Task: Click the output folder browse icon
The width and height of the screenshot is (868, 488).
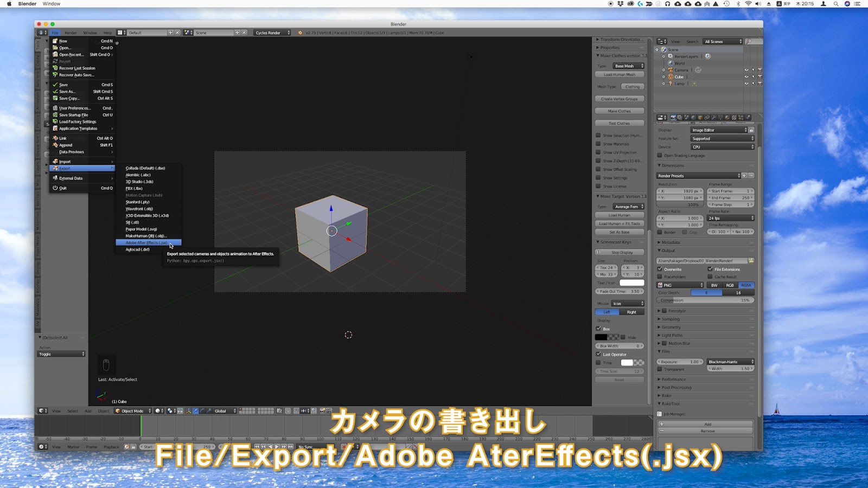Action: point(751,261)
